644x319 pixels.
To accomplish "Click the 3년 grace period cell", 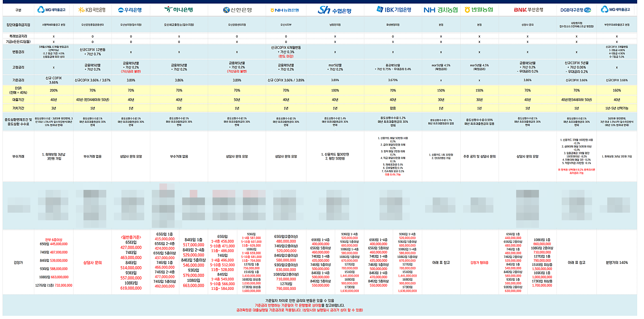I will pyautogui.click(x=54, y=108).
